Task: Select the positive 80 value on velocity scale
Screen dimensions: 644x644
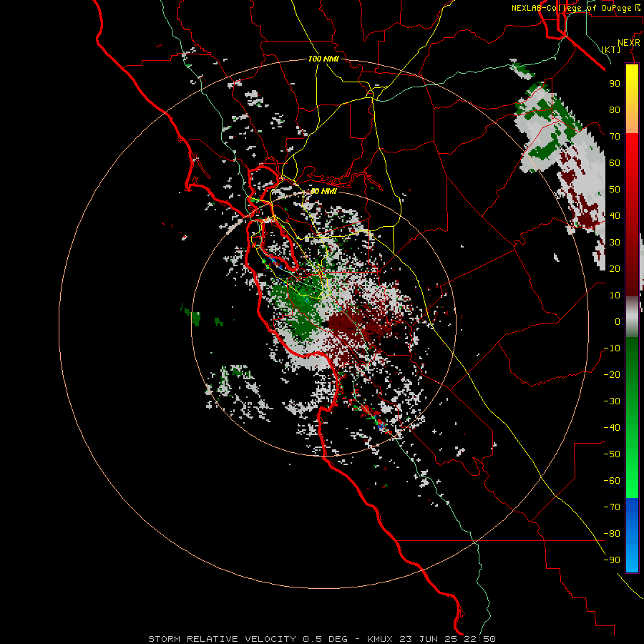Action: pos(615,109)
